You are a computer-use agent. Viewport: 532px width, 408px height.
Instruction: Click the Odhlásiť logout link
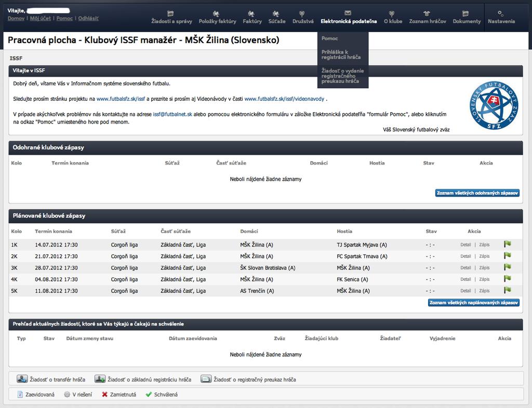(x=88, y=18)
